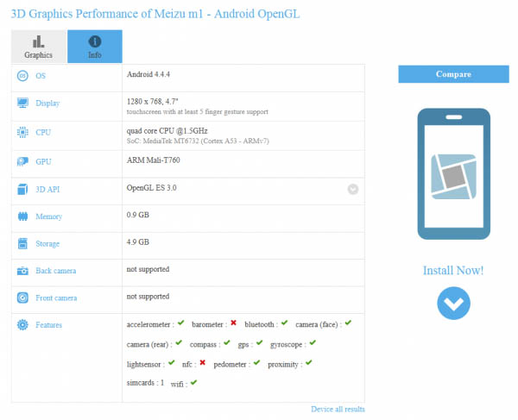Viewport: 518px width, 420px height.
Task: Click the camera (face) green check mark
Action: [x=348, y=323]
